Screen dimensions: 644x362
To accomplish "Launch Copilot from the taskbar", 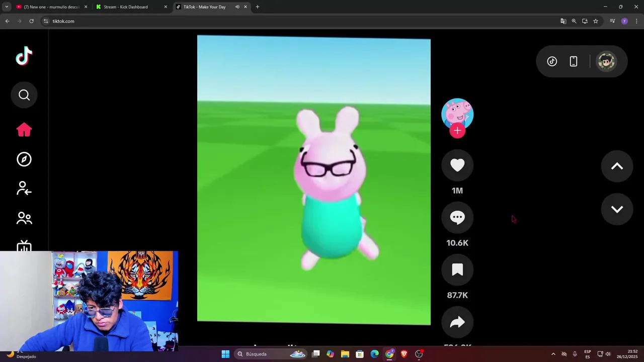I will (330, 354).
